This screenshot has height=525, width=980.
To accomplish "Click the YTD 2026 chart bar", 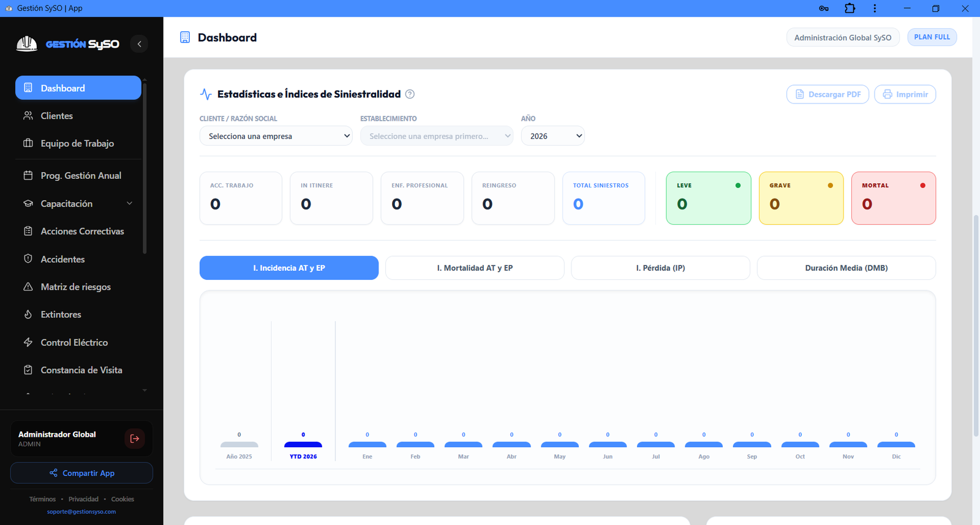I will 303,445.
